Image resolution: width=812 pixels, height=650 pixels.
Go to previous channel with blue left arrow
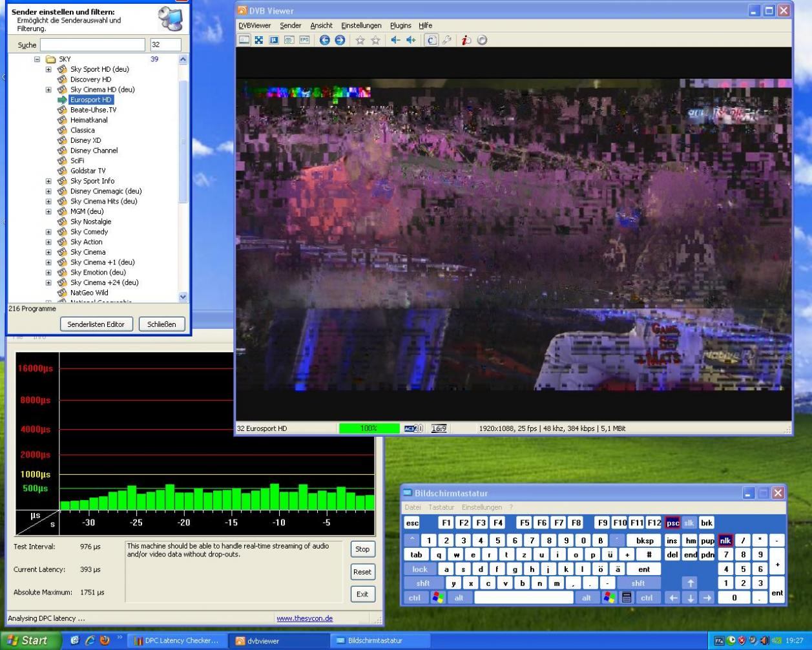(325, 40)
